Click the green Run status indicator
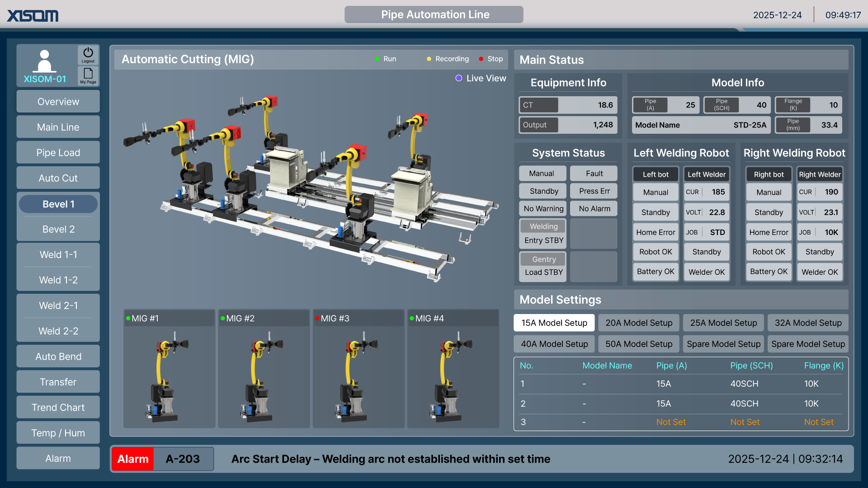 coord(377,59)
